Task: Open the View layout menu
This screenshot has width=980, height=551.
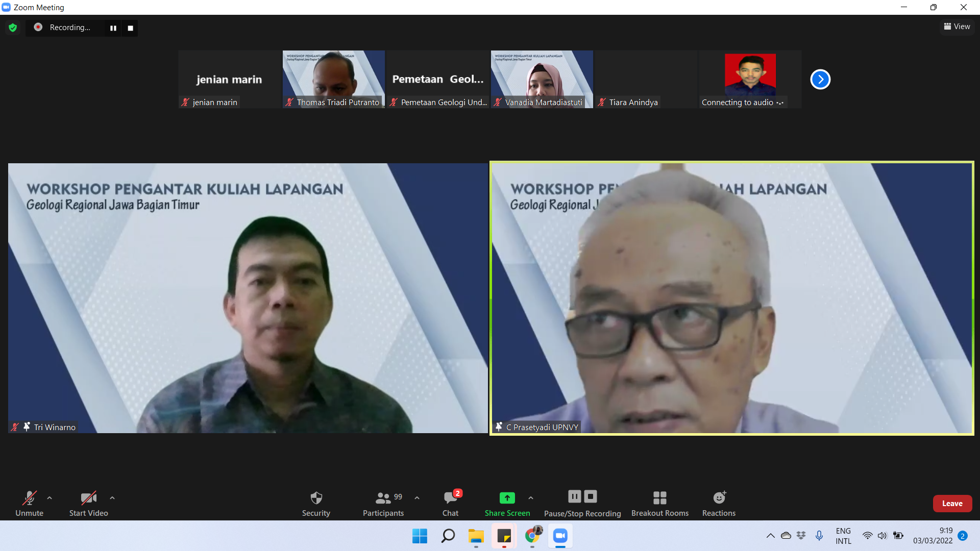Action: 957,27
